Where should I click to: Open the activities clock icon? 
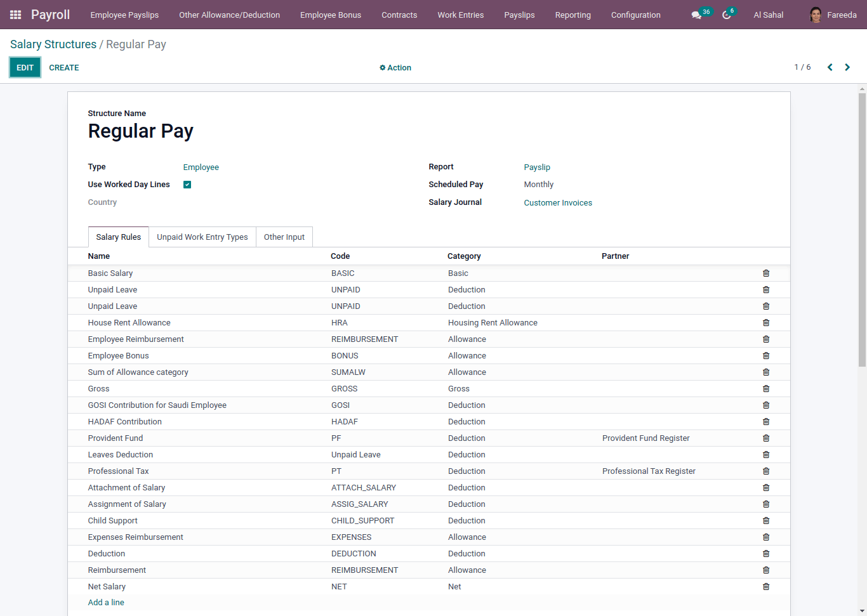(x=726, y=15)
